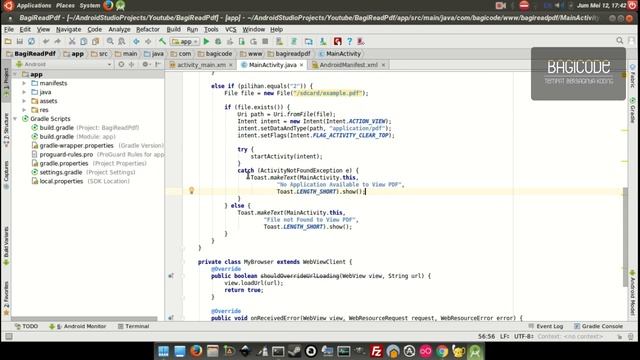Open the UTF-8 encoding selector
The width and height of the screenshot is (640, 360).
tap(524, 336)
